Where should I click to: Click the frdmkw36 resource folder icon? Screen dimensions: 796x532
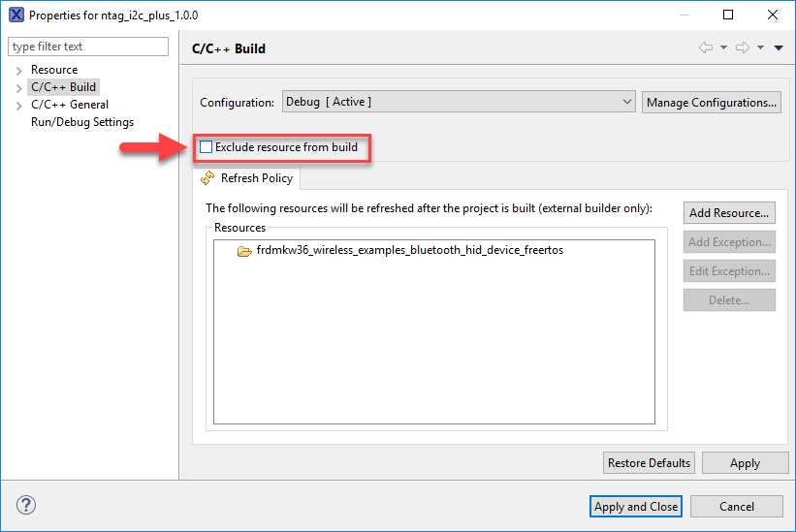pyautogui.click(x=244, y=251)
